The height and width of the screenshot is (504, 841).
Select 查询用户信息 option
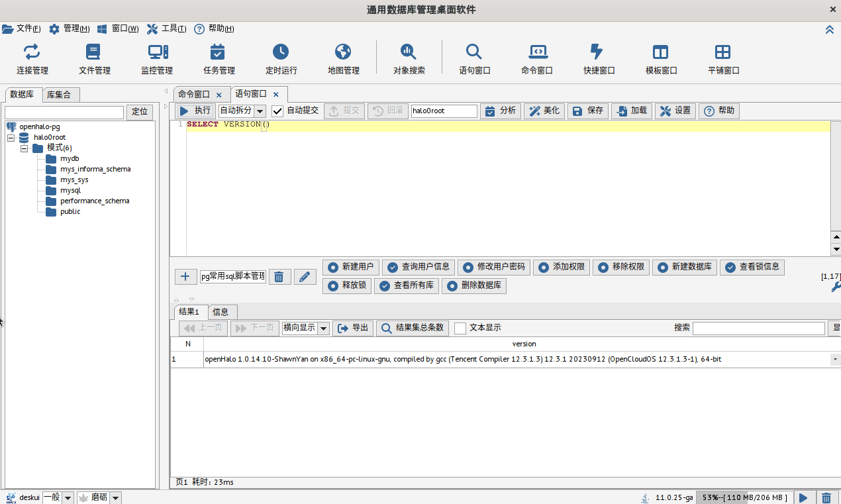pyautogui.click(x=419, y=267)
